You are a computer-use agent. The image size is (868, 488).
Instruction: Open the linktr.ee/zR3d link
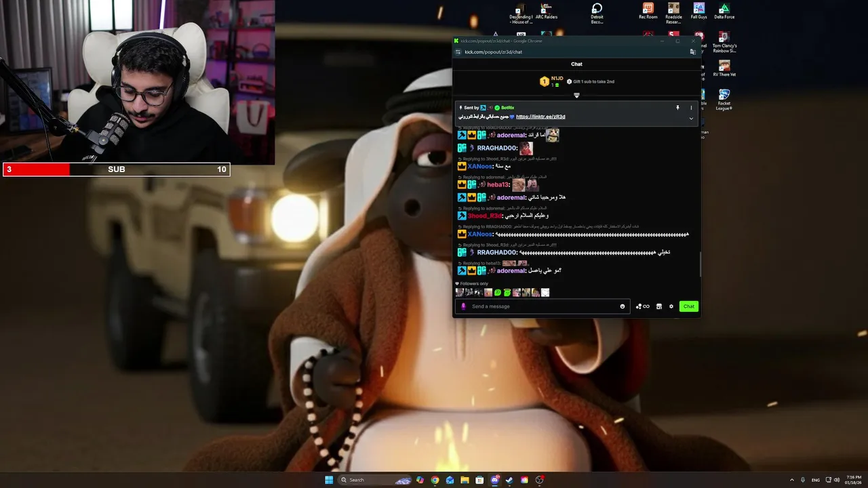click(x=540, y=117)
